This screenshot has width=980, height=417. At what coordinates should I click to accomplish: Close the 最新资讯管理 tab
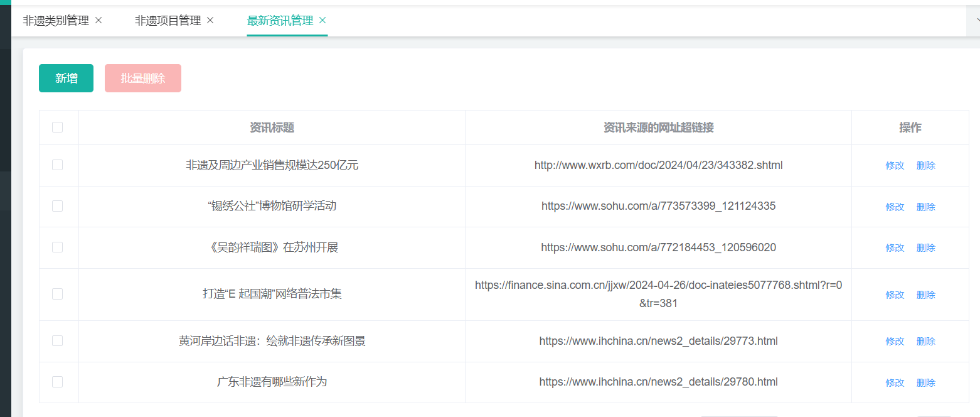[x=322, y=21]
